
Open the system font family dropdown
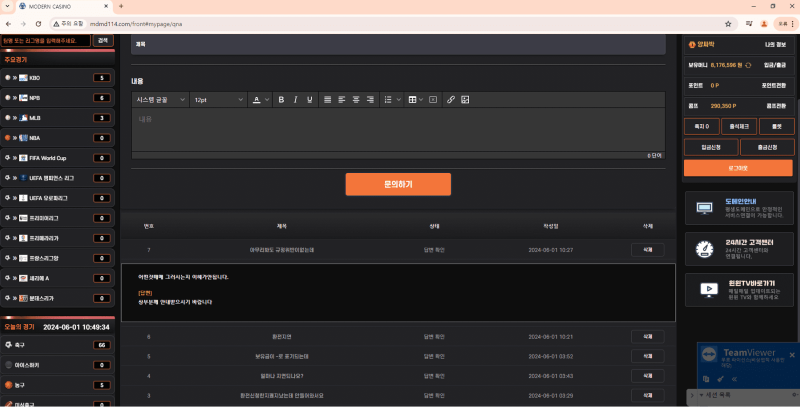[160, 100]
